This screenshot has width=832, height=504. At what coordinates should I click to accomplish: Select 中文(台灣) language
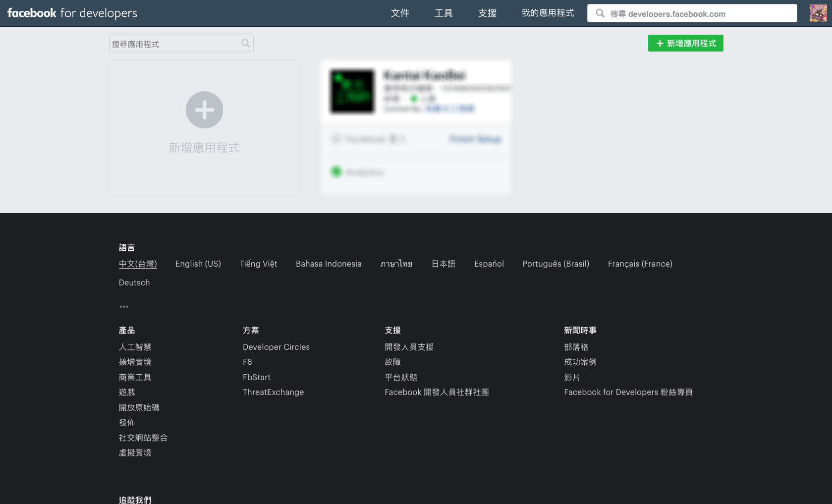[x=138, y=264]
